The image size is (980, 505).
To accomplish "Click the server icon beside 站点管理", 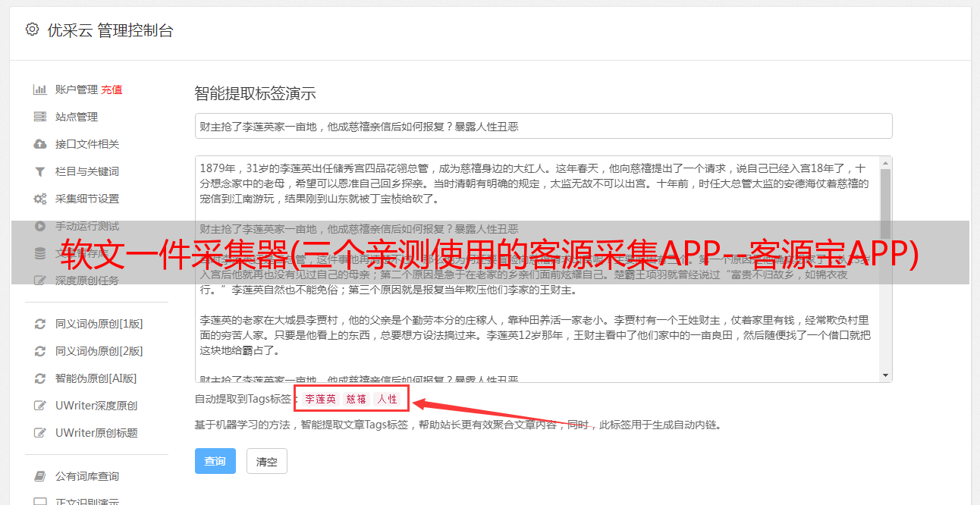I will coord(40,117).
